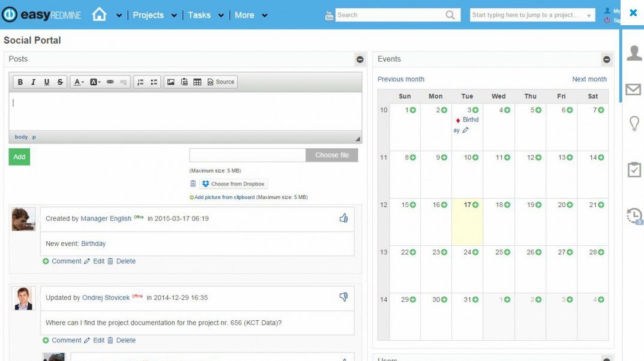Edit the Birthday event in calendar

[465, 130]
